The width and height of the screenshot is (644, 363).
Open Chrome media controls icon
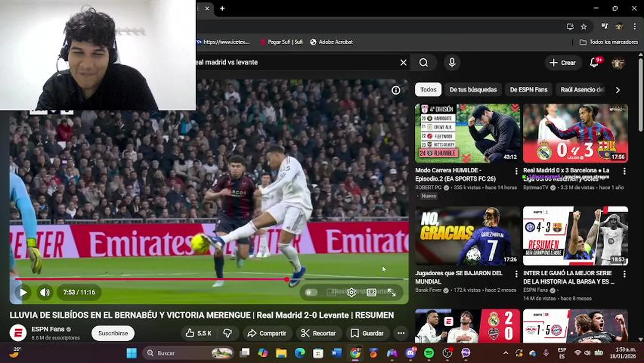coord(604,27)
